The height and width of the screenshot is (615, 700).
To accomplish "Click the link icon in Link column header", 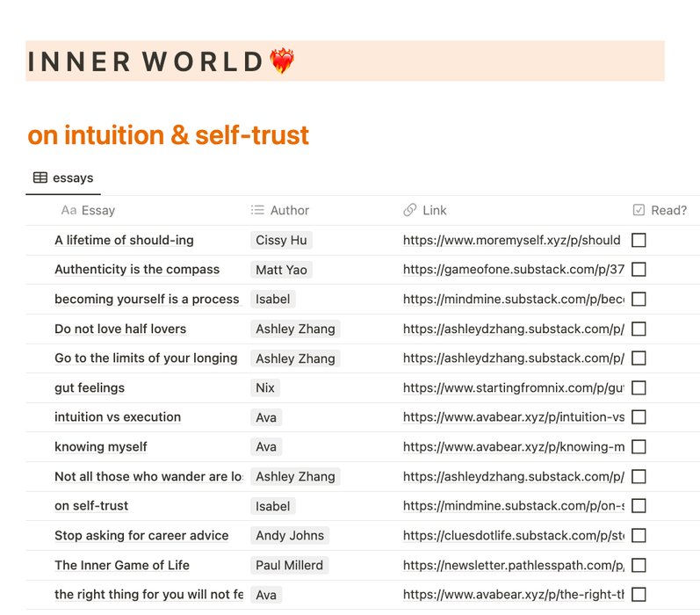I will coord(410,210).
